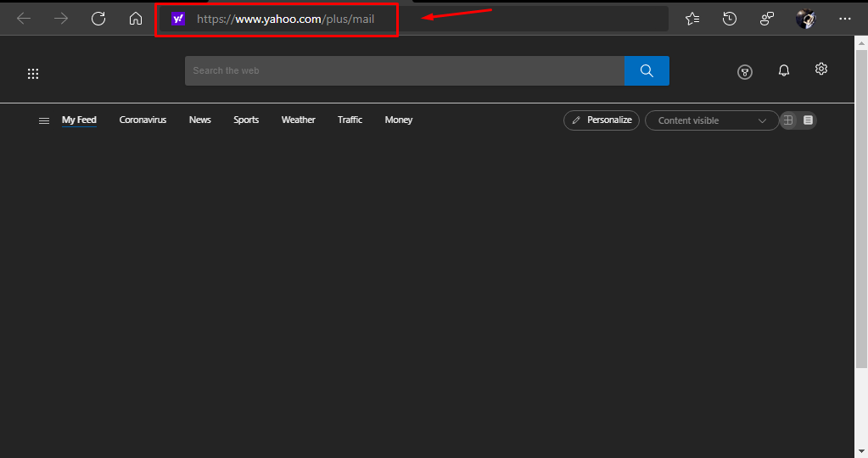Click the vertical scrollbar thumb
Viewport: 868px width, 458px height.
pyautogui.click(x=861, y=209)
